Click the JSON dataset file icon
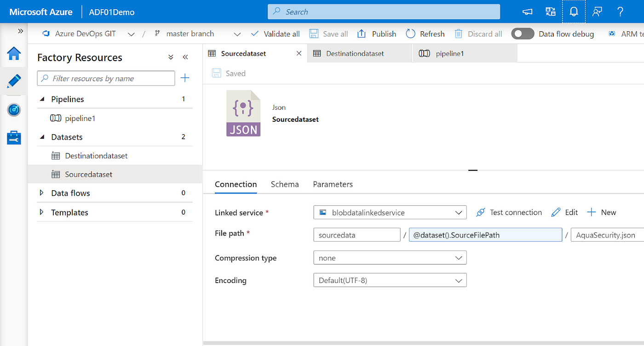 243,113
